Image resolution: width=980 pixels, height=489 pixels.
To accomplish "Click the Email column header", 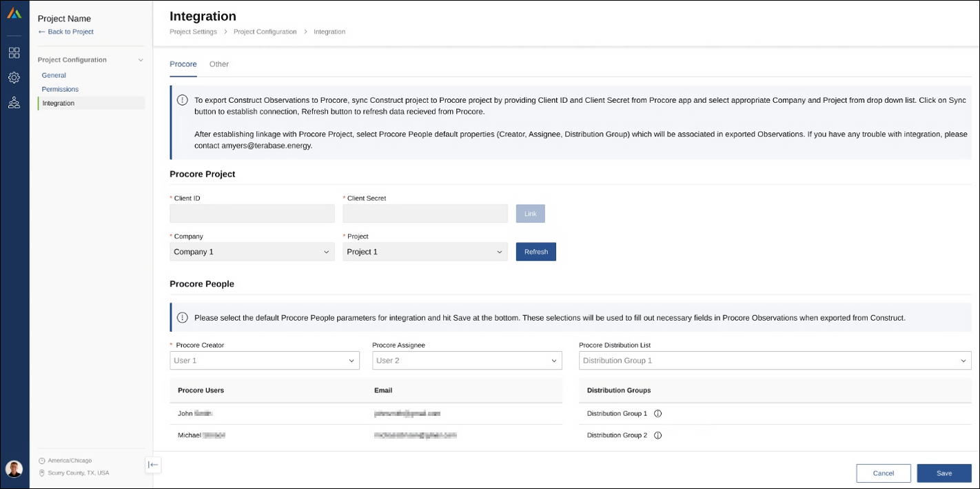I will tap(383, 390).
